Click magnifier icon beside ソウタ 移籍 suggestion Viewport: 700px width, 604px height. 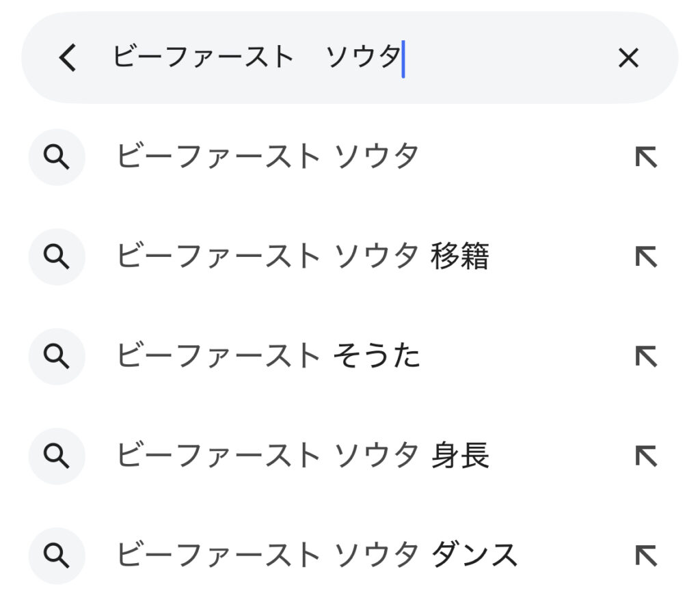57,257
